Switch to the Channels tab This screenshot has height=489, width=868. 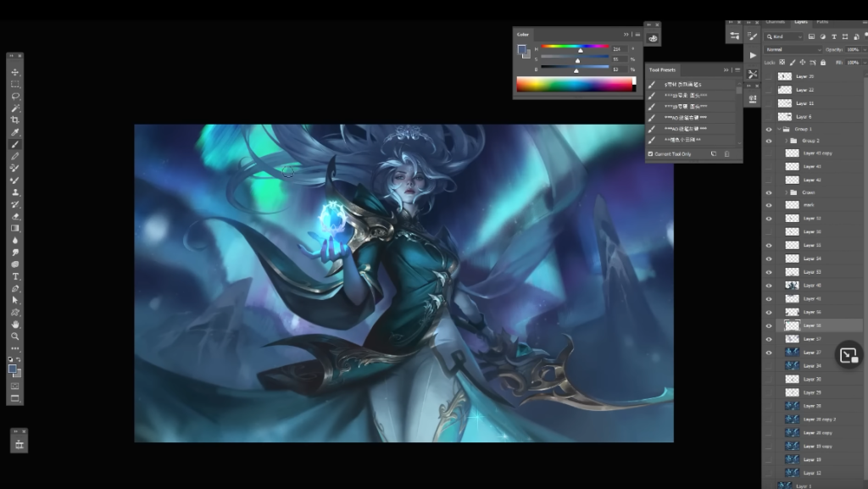coord(775,22)
